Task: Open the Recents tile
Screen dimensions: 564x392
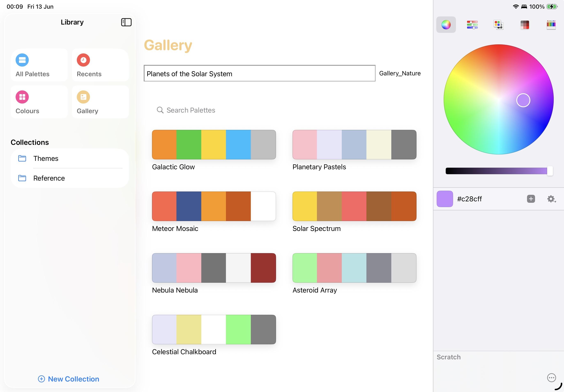Action: (100, 65)
